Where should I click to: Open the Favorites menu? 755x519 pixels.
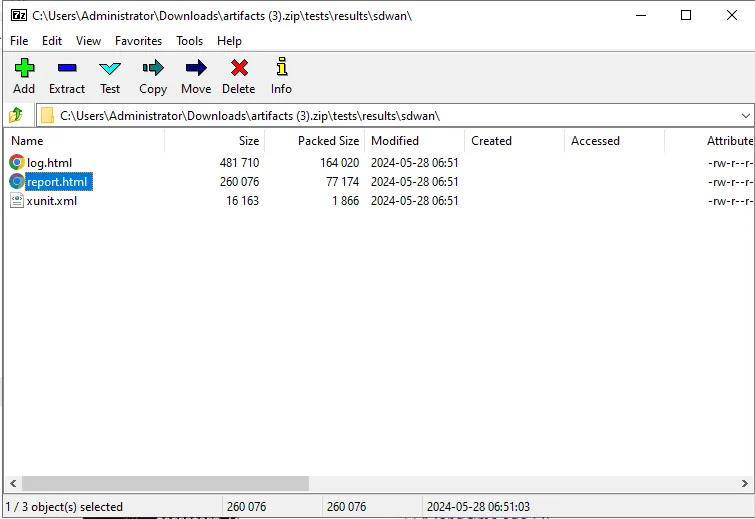138,41
